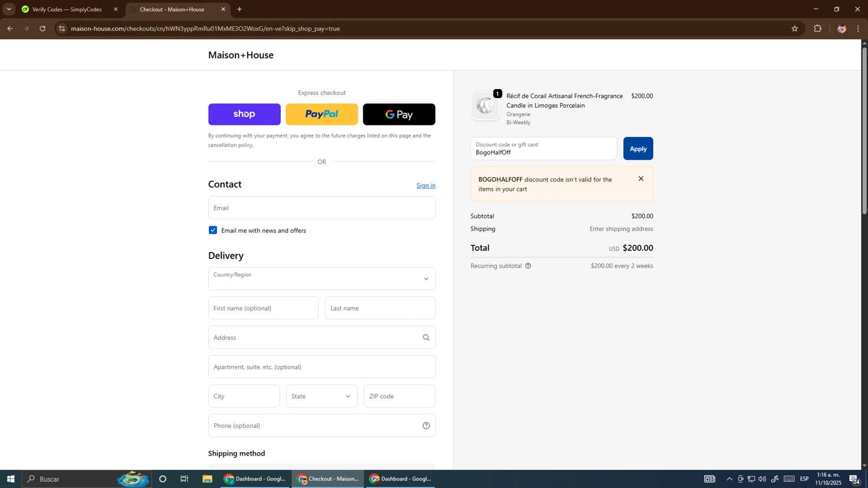The width and height of the screenshot is (868, 488).
Task: Show hidden system tray icons
Action: [x=729, y=479]
